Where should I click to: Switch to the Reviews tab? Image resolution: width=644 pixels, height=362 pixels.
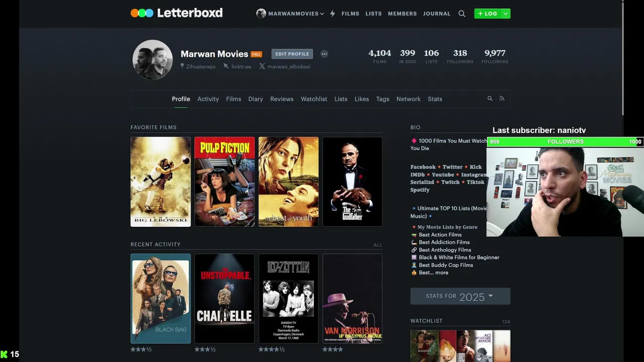coord(282,99)
